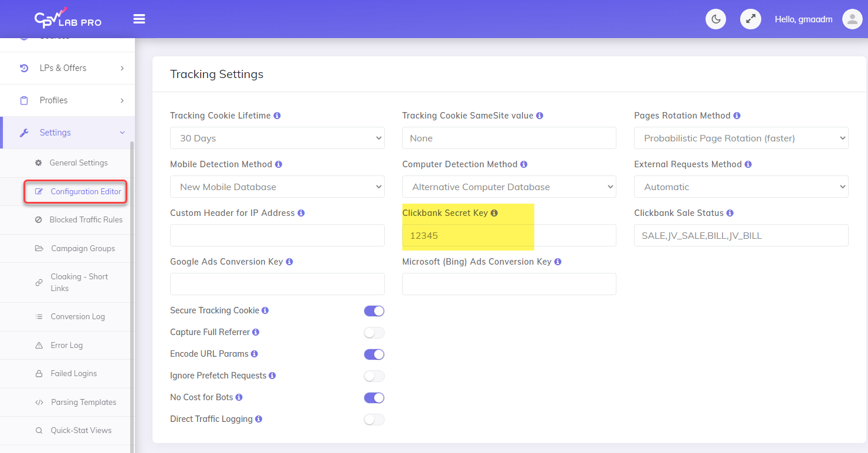Enter fullscreen using the expand arrows icon
Viewport: 868px width, 453px height.
pyautogui.click(x=750, y=19)
